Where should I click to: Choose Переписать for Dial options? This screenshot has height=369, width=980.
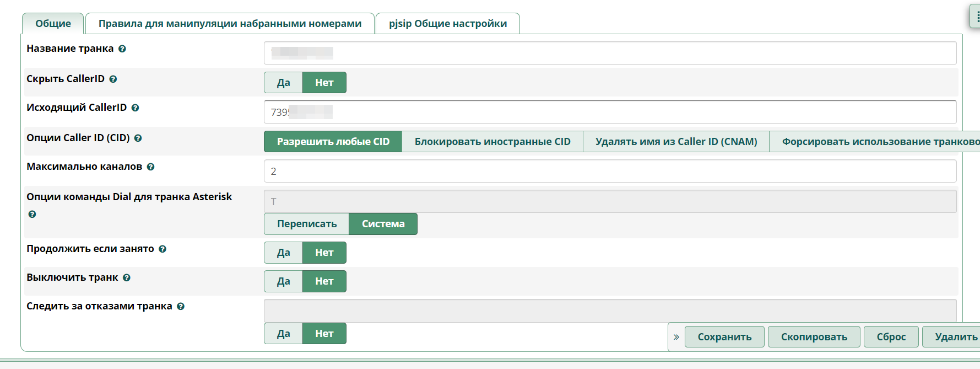tap(306, 224)
